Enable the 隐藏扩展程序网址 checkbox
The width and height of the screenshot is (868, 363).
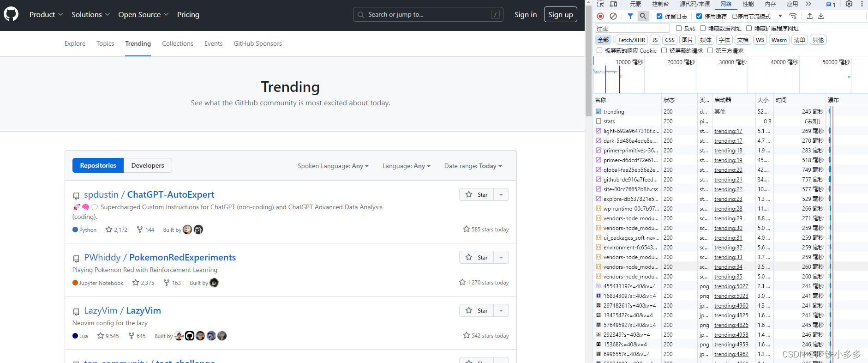tap(749, 28)
